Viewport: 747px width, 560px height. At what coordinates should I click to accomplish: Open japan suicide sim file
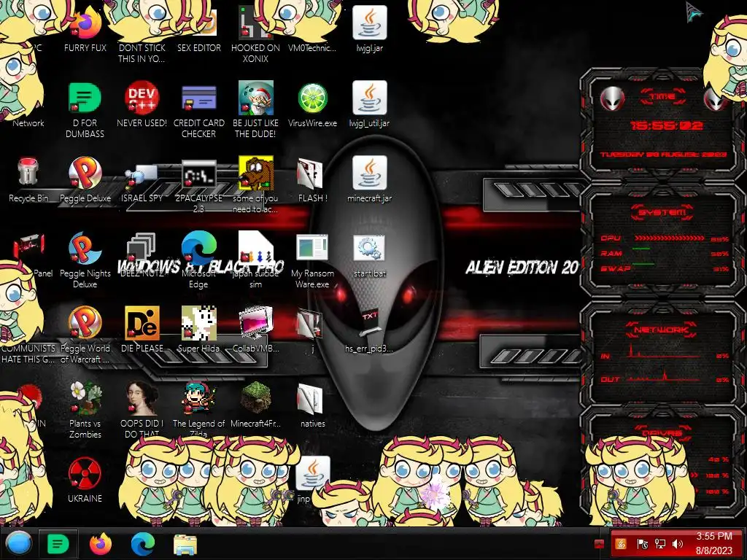pos(256,248)
